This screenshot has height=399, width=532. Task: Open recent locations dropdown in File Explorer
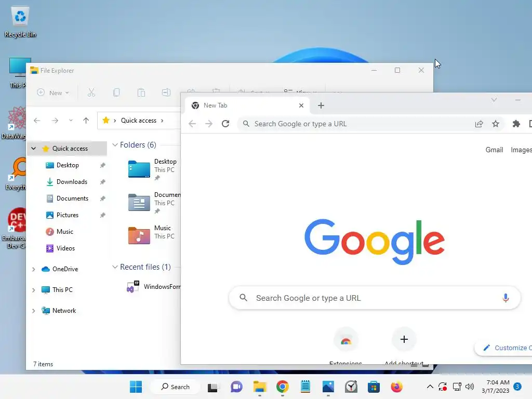(x=71, y=121)
